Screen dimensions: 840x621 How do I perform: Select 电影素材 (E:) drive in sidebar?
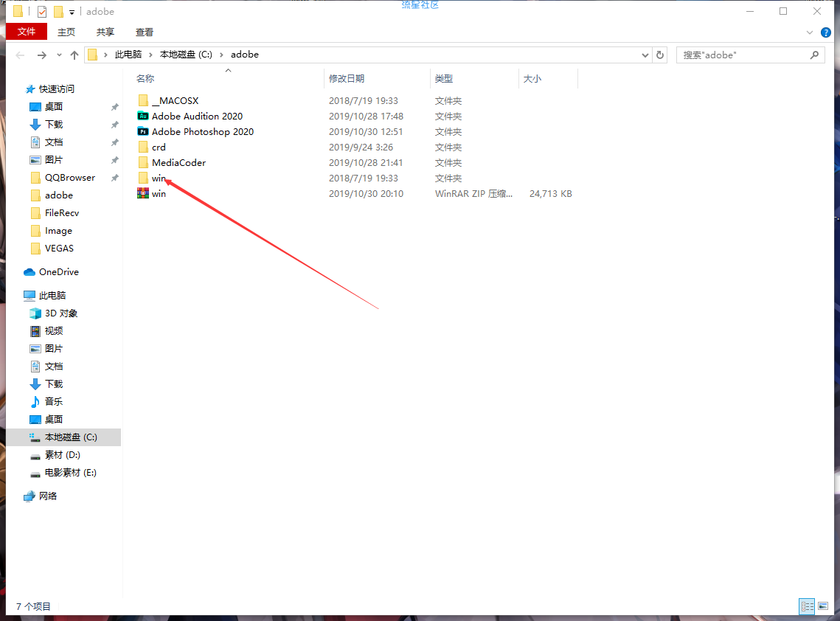pyautogui.click(x=70, y=473)
